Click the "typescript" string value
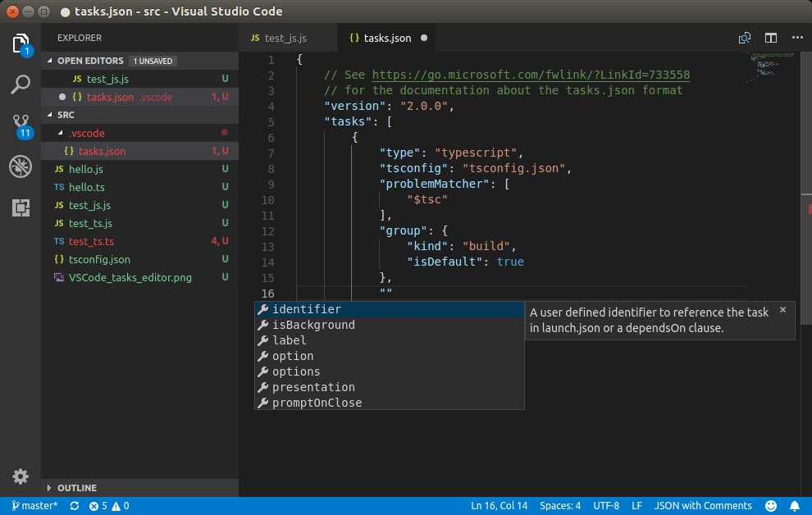Viewport: 812px width, 515px height. tap(476, 153)
